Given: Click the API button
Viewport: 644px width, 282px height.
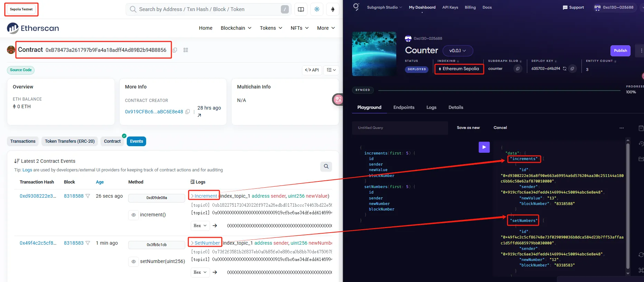Looking at the screenshot, I should pyautogui.click(x=312, y=70).
